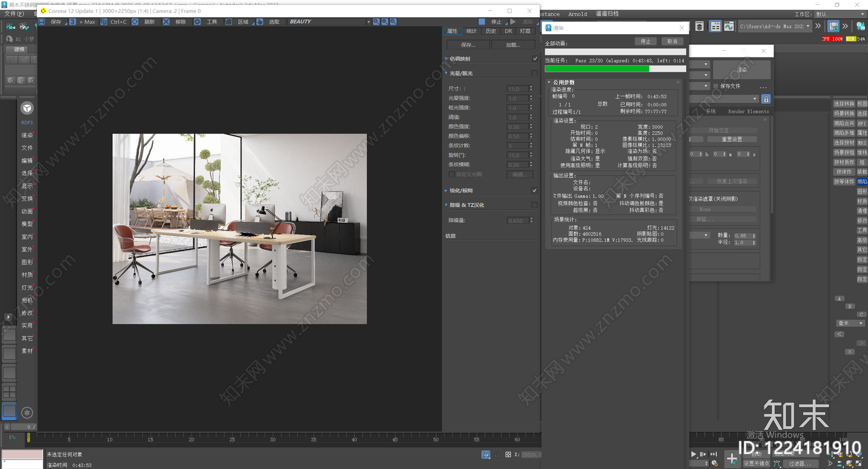868x469 pixels.
Task: Click the time configuration clock icon
Action: [x=715, y=463]
